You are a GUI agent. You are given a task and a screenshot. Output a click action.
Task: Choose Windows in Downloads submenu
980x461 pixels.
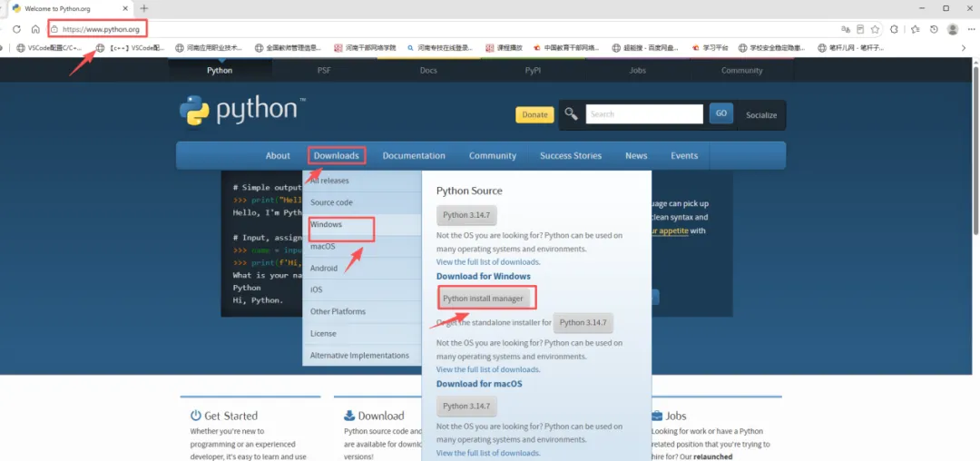[x=362, y=224]
